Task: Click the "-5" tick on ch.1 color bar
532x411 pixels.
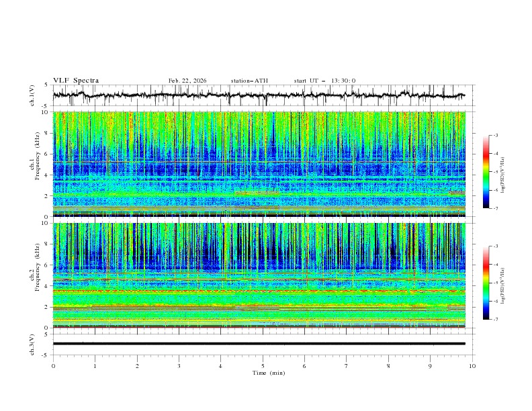Action: pos(496,172)
